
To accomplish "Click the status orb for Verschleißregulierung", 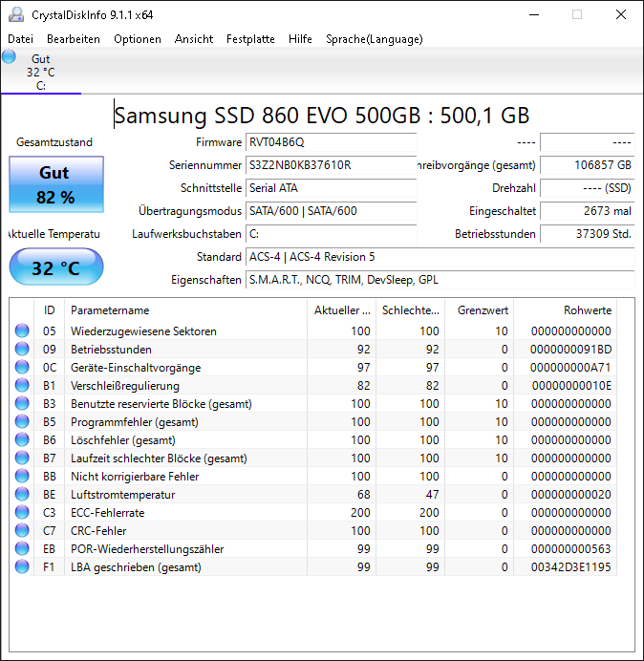I will [22, 385].
